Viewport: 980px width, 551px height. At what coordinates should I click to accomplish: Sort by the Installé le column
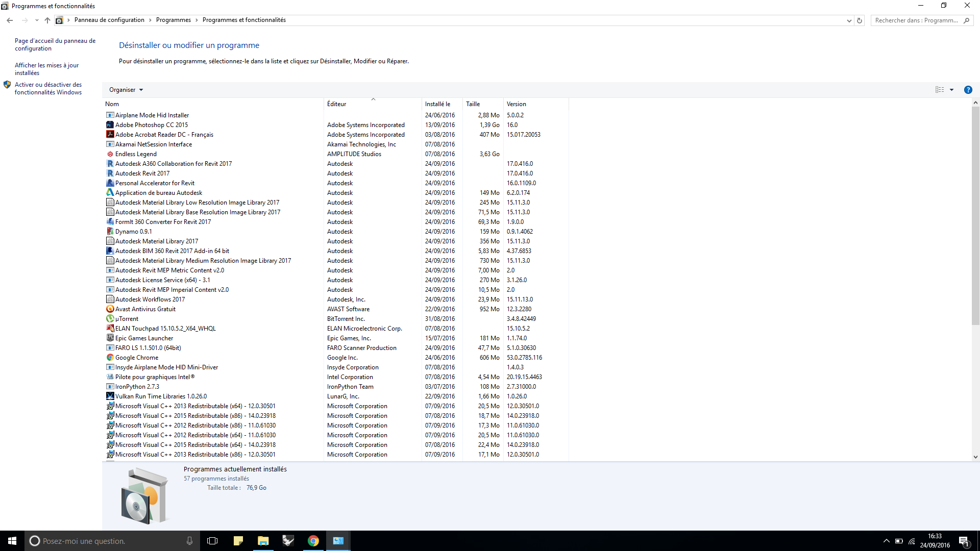[x=443, y=104]
